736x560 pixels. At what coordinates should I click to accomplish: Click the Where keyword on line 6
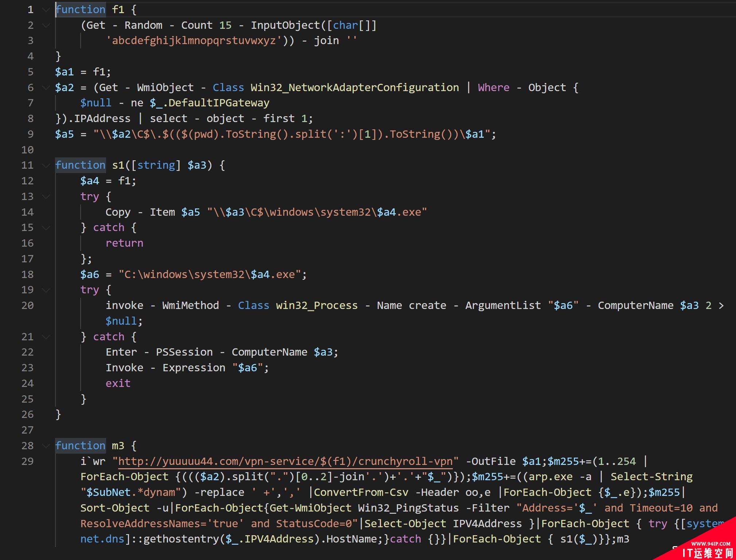(494, 88)
